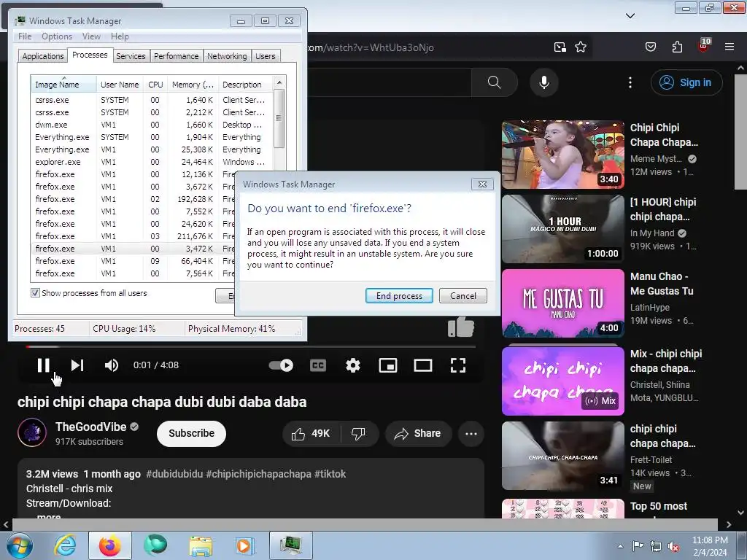Sort by User Name column header
This screenshot has width=747, height=560.
tap(120, 85)
